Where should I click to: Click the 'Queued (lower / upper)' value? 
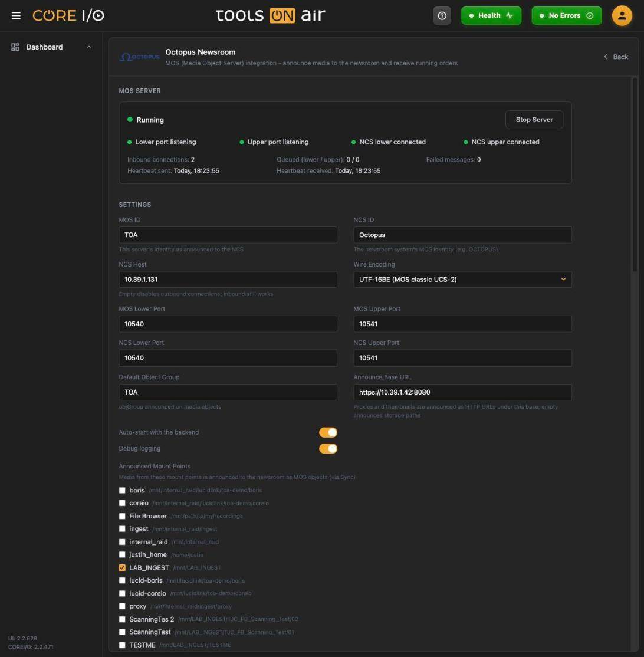(353, 160)
